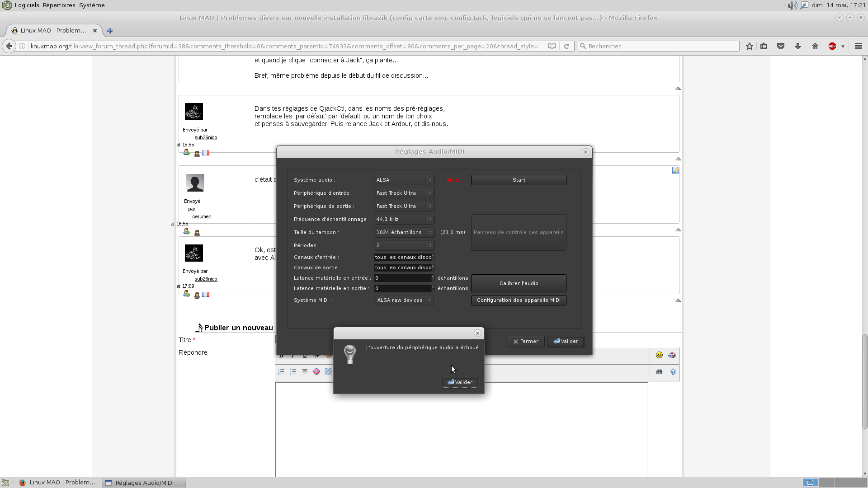The height and width of the screenshot is (488, 868).
Task: Click the system tray volume icon
Action: point(792,5)
